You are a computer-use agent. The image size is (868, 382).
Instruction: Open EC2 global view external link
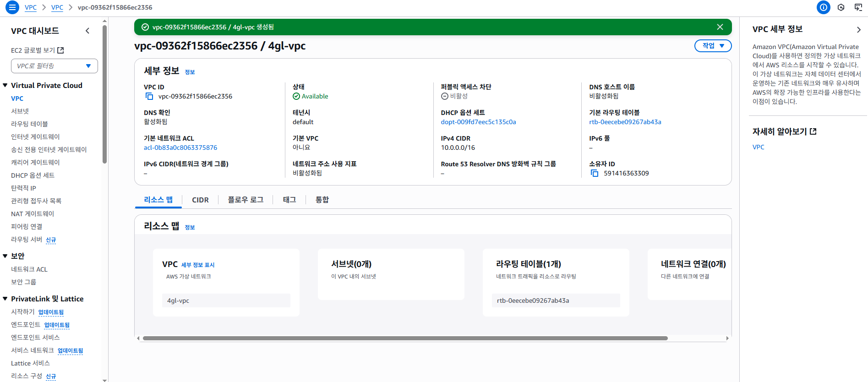(x=38, y=50)
